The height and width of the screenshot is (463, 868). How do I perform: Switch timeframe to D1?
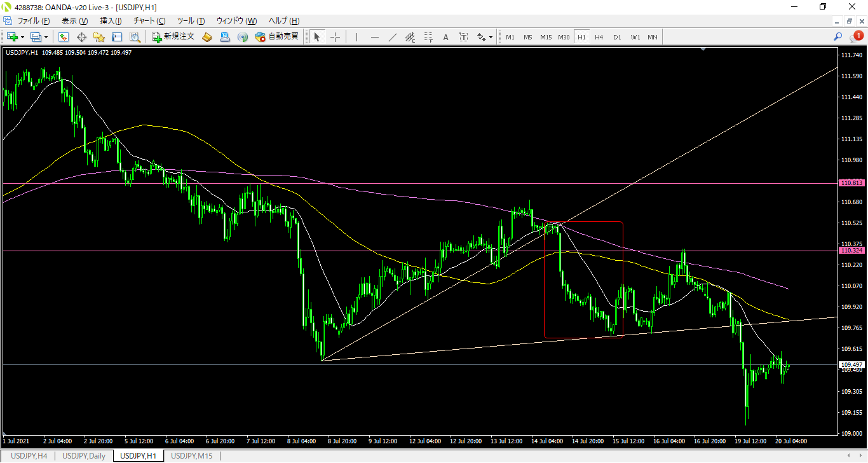point(617,37)
